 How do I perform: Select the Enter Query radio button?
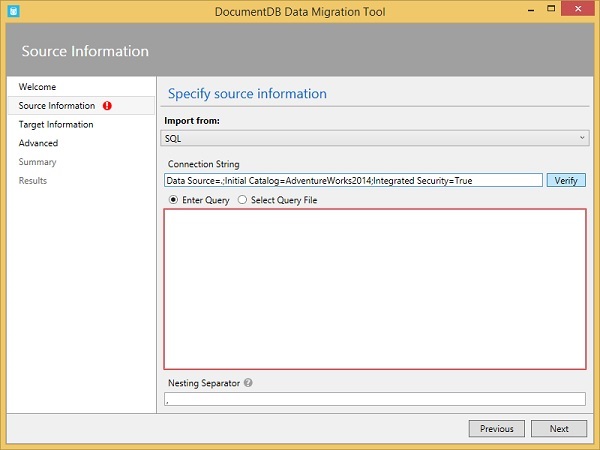click(x=174, y=200)
